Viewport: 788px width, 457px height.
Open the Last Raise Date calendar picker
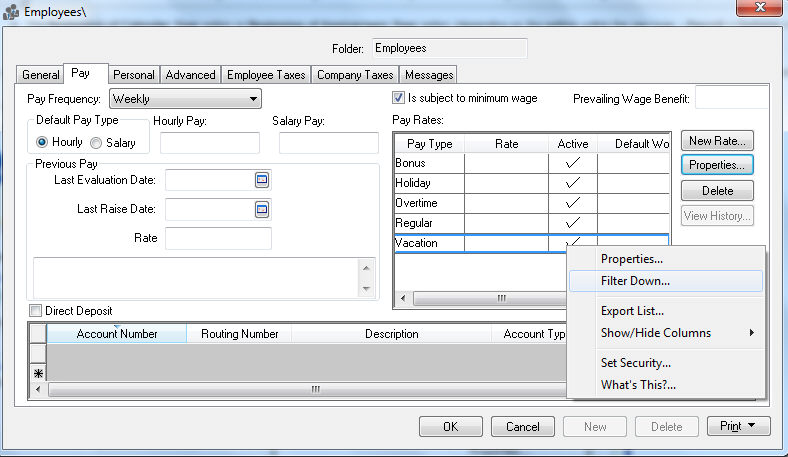[263, 210]
